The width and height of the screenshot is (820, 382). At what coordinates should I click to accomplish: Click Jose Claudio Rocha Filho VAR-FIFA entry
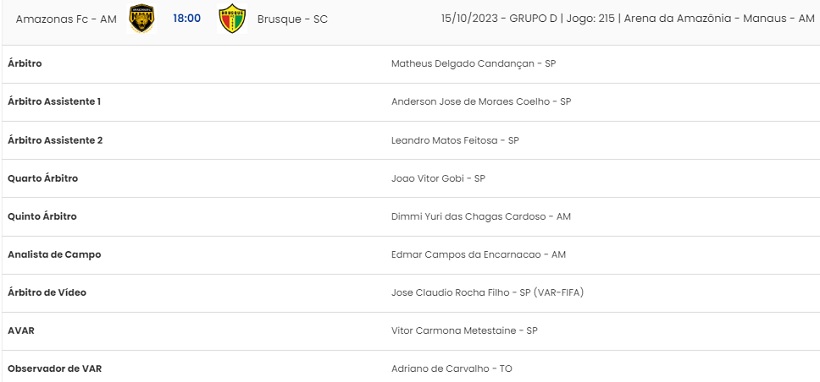point(487,293)
